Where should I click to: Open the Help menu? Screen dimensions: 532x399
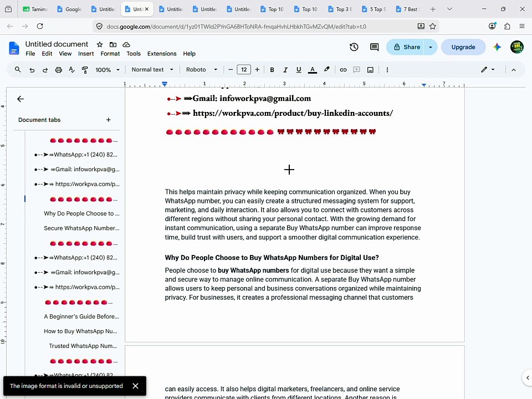click(x=189, y=54)
